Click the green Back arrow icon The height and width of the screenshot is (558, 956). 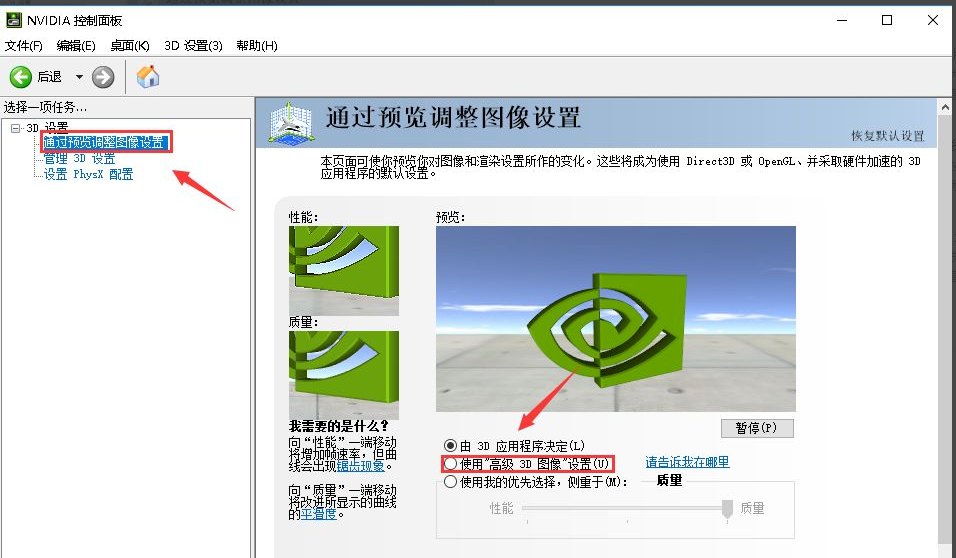coord(20,77)
